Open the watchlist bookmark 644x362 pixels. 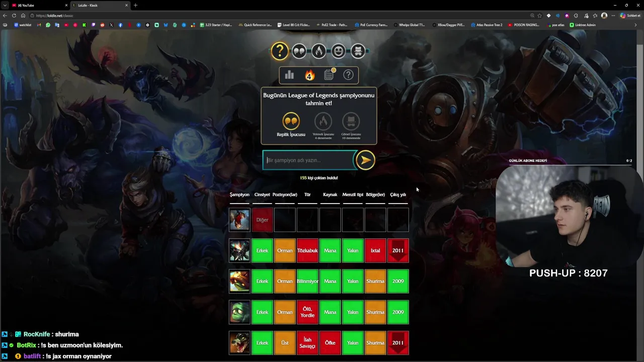tap(23, 25)
